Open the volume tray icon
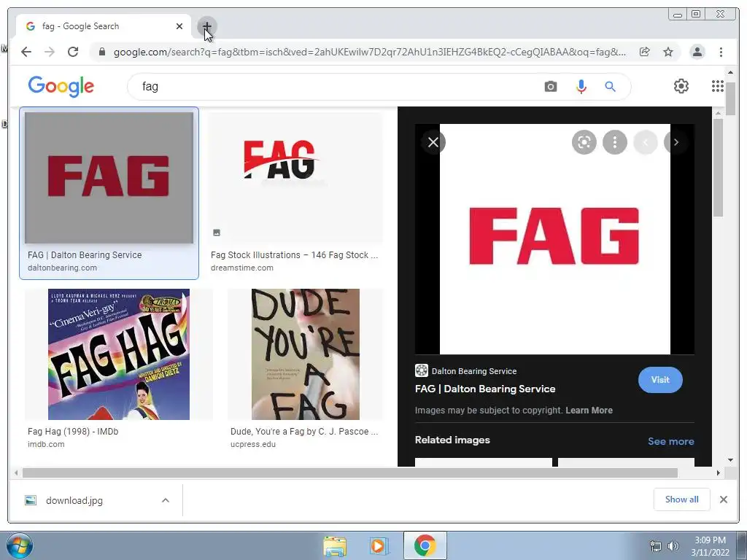747x560 pixels. pyautogui.click(x=673, y=546)
